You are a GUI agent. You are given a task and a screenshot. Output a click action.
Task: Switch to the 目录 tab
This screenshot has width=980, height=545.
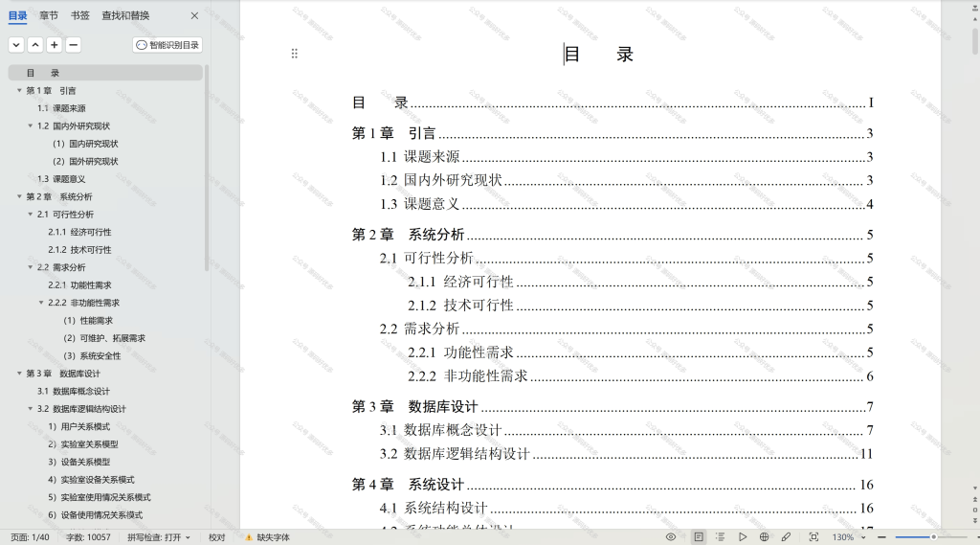pos(17,15)
